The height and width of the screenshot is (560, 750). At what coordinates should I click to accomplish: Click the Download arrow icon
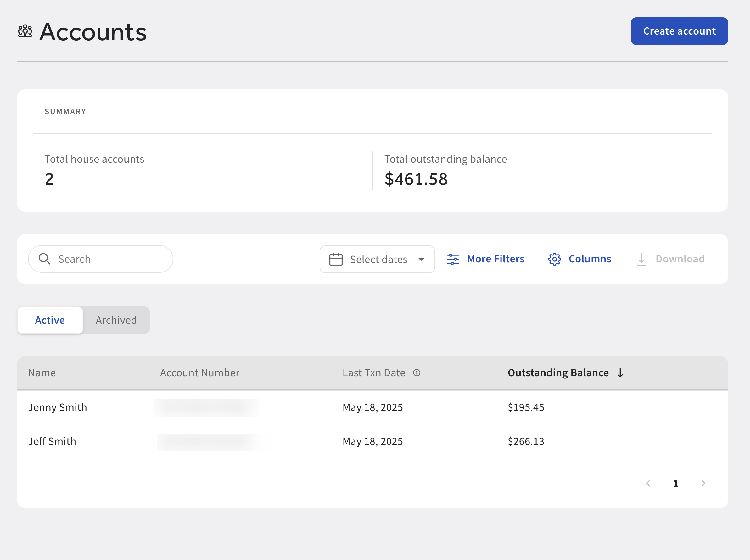coord(641,259)
